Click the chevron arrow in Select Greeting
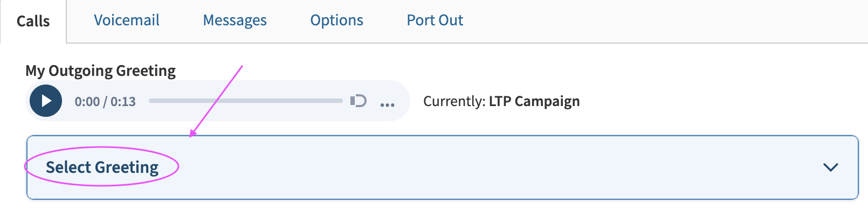The width and height of the screenshot is (868, 210). pyautogui.click(x=830, y=167)
